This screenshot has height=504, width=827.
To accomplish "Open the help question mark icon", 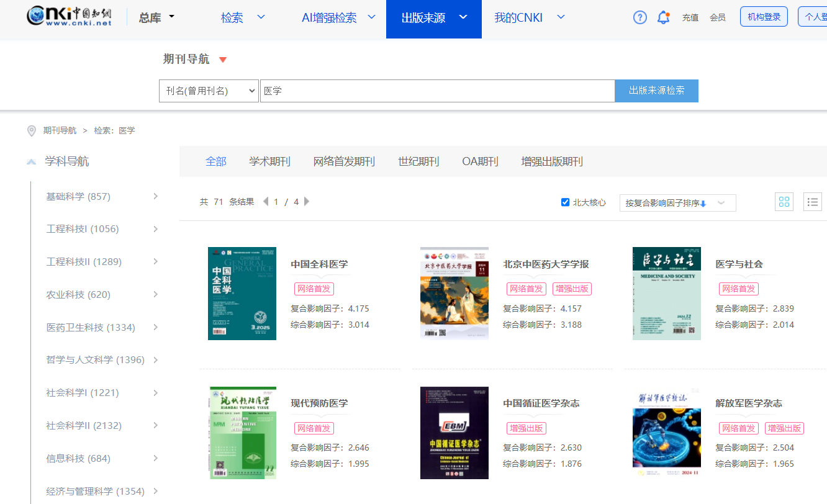I will point(639,17).
